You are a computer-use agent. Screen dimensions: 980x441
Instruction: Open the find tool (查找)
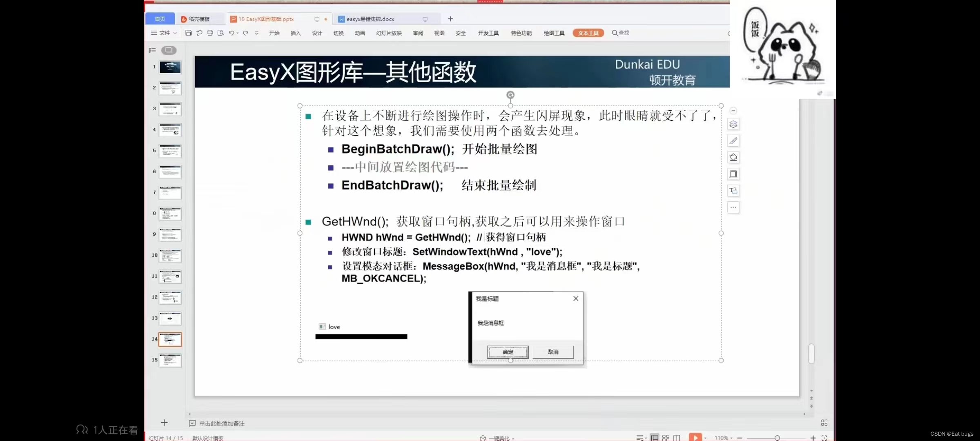pyautogui.click(x=620, y=33)
